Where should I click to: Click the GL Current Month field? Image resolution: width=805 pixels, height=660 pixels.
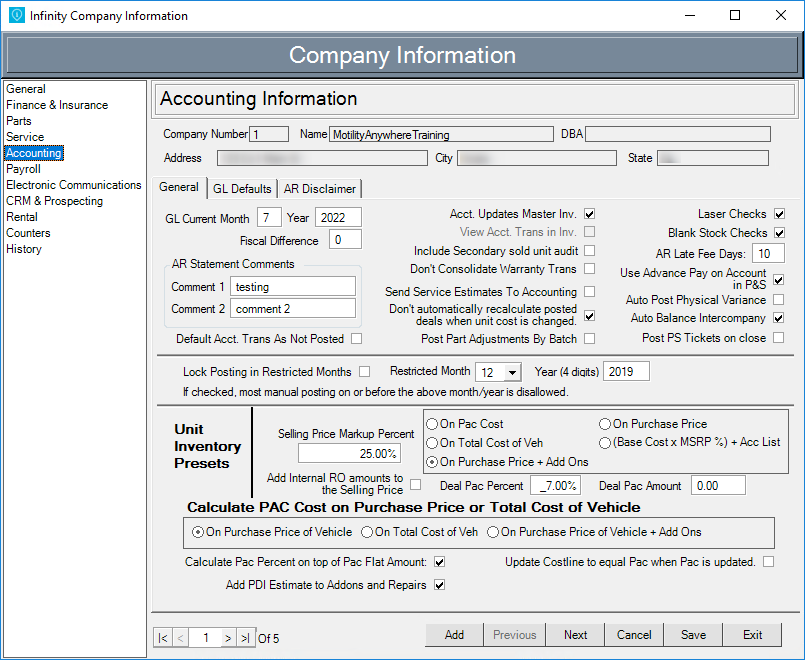point(269,218)
